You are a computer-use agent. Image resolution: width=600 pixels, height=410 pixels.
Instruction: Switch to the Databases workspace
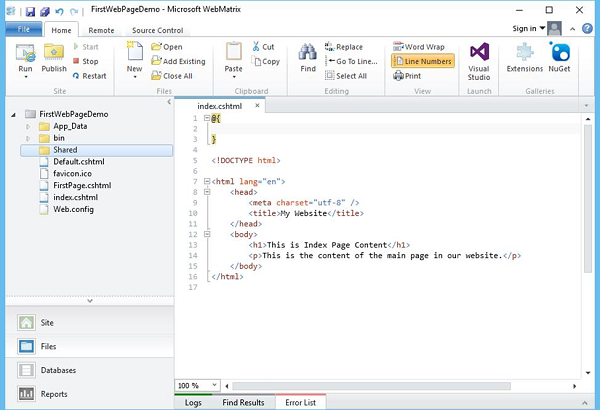[59, 370]
